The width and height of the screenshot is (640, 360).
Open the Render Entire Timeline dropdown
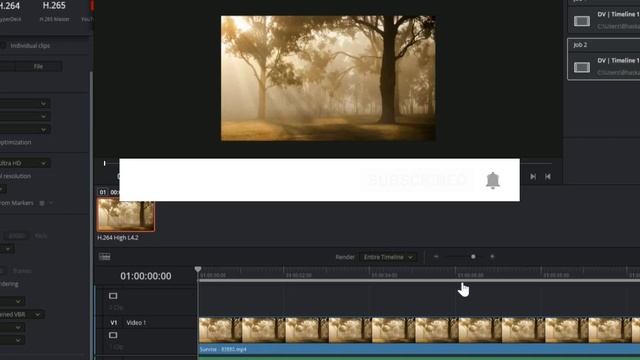coord(387,257)
